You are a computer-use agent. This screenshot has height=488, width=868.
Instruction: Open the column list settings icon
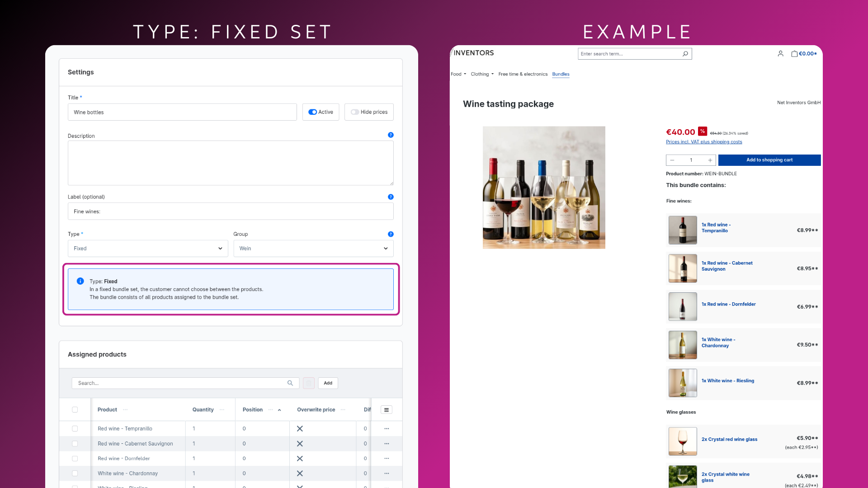coord(386,410)
